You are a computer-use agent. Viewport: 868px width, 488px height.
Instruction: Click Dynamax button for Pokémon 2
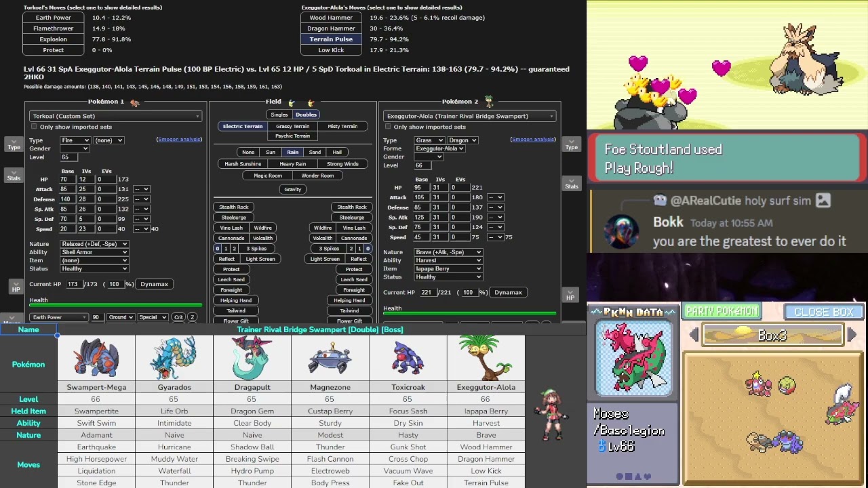click(508, 292)
